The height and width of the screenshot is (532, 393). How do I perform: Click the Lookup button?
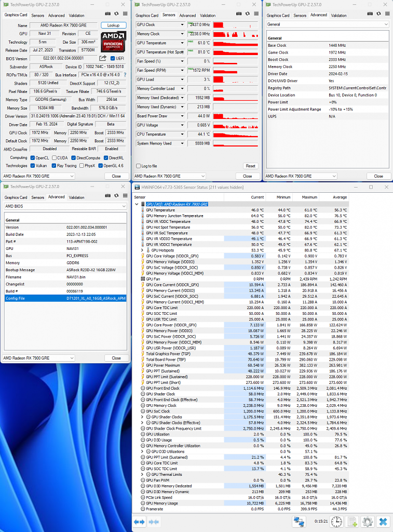click(x=113, y=25)
